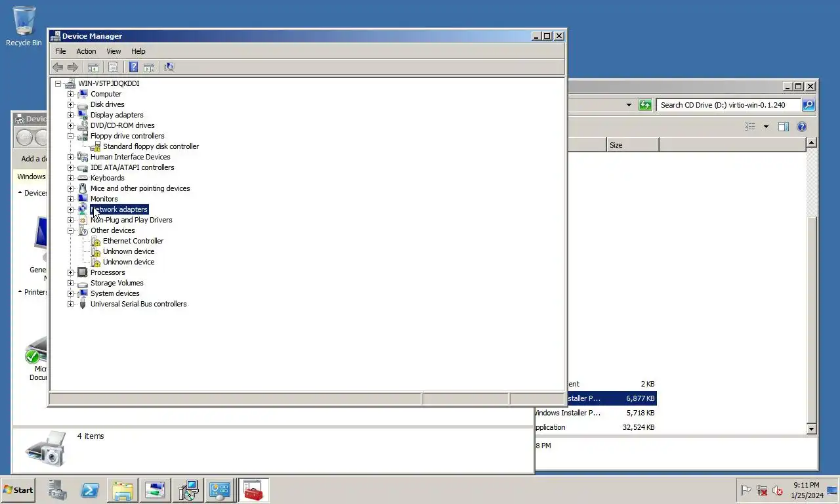The height and width of the screenshot is (504, 840).
Task: Open the Help menu
Action: click(x=138, y=51)
